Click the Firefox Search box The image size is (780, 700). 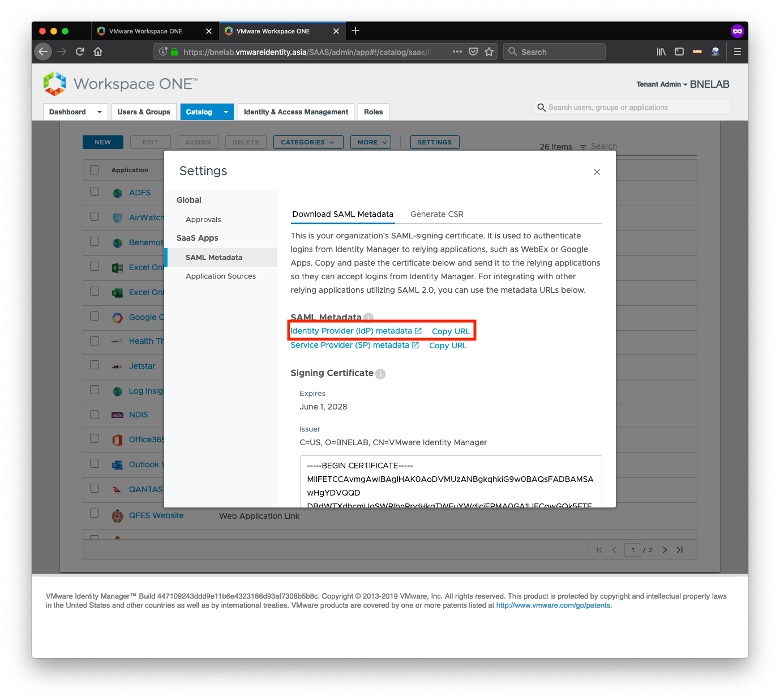554,52
